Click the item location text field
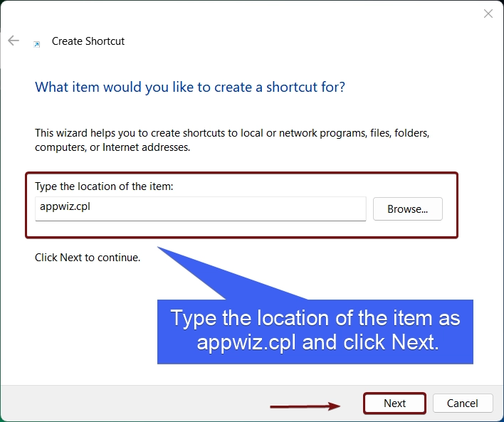Screen dimensions: 504x422 coord(201,209)
